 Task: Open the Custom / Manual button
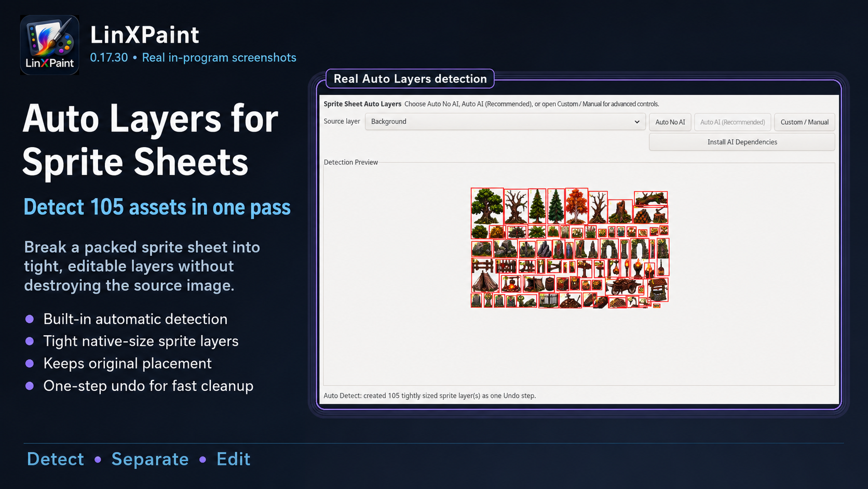804,122
